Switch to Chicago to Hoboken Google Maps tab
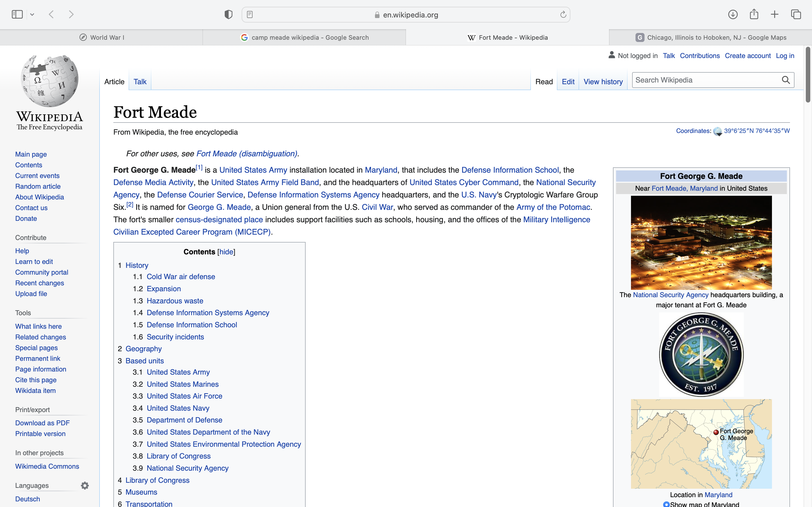Screen dimensions: 812x507 (710, 37)
